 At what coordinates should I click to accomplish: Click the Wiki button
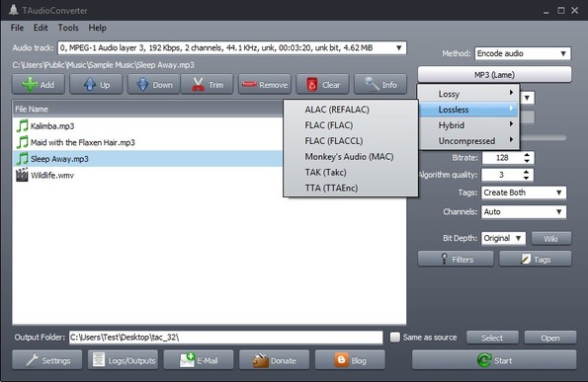point(551,239)
